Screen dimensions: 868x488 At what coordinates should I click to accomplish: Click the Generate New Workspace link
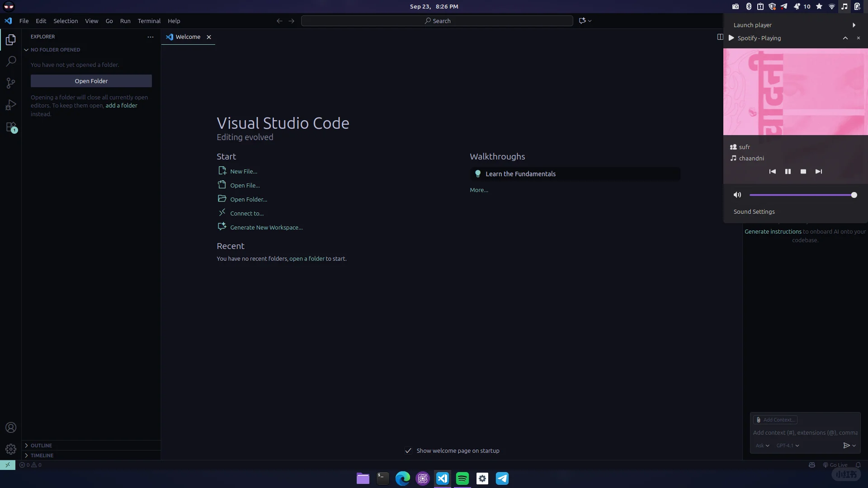[266, 227]
